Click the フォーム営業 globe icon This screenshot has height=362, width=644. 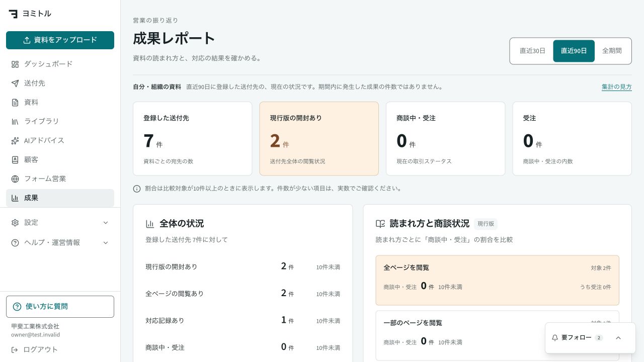(x=15, y=179)
